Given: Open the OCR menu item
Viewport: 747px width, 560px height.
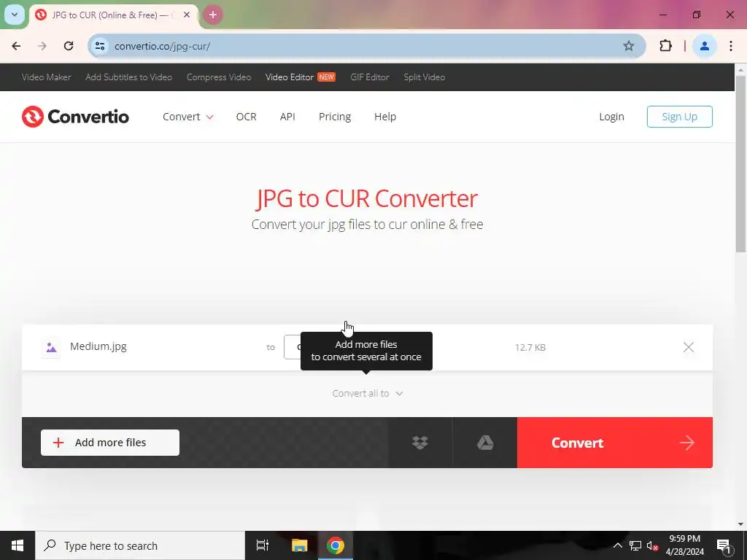Looking at the screenshot, I should 247,117.
